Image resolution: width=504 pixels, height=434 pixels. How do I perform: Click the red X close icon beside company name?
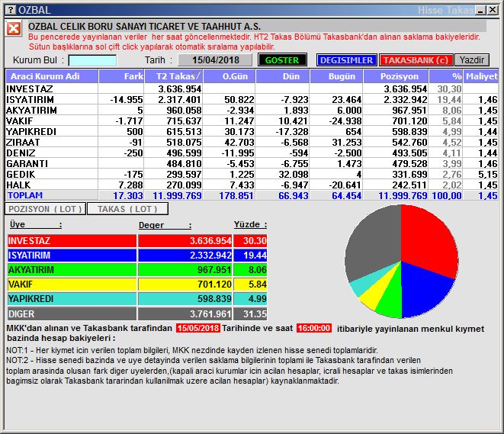pos(14,29)
